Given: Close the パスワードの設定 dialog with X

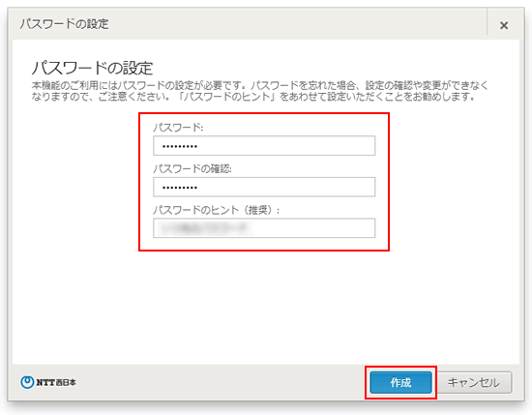Looking at the screenshot, I should (504, 25).
